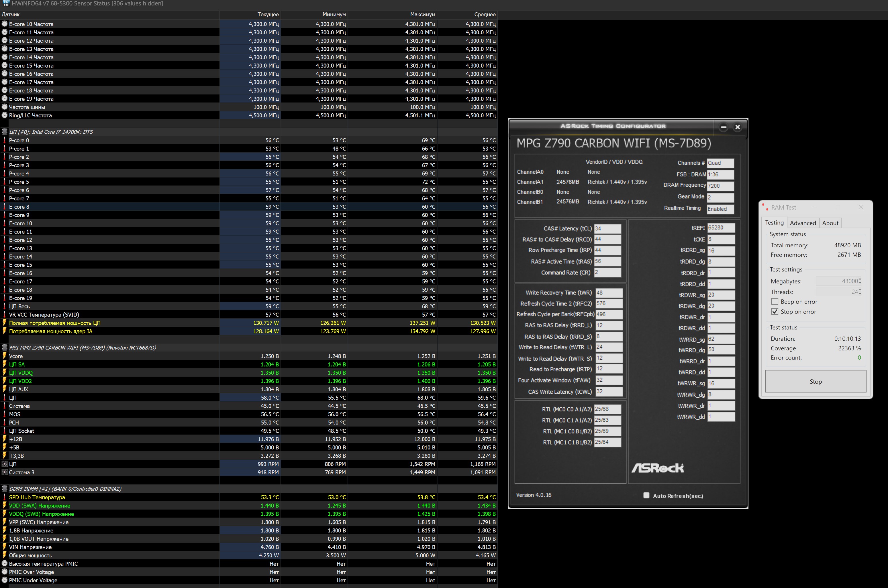This screenshot has width=888, height=588.
Task: Click the clock icon beside Ring/LLC Частота
Action: click(x=5, y=115)
